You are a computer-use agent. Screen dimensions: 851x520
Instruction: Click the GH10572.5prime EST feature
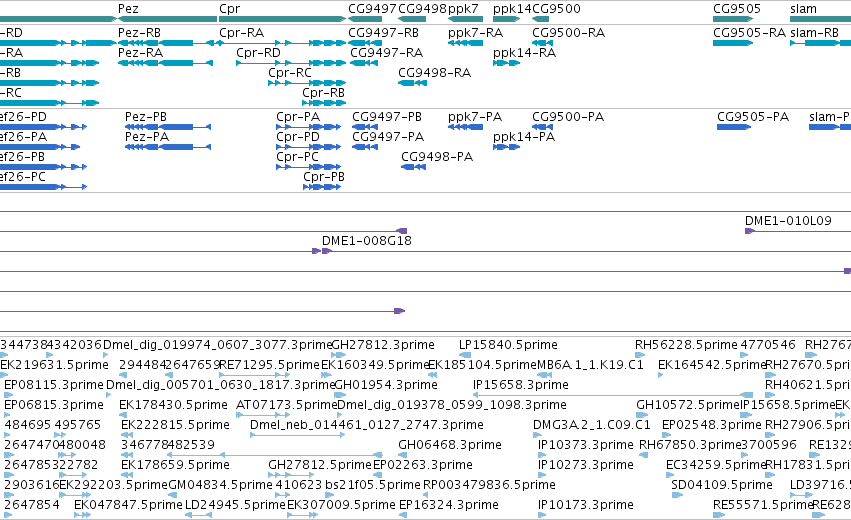tap(641, 415)
